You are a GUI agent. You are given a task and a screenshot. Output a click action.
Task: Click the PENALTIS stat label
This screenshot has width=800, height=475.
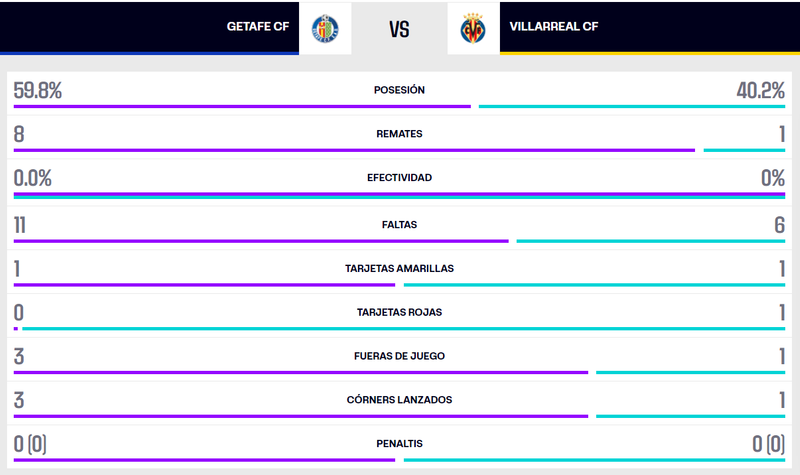tap(399, 443)
